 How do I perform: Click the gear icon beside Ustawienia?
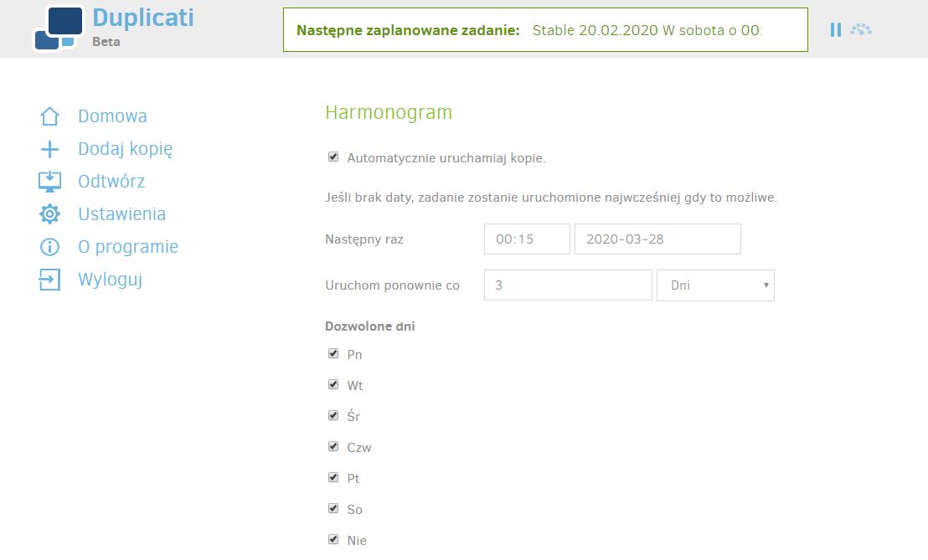[x=49, y=214]
